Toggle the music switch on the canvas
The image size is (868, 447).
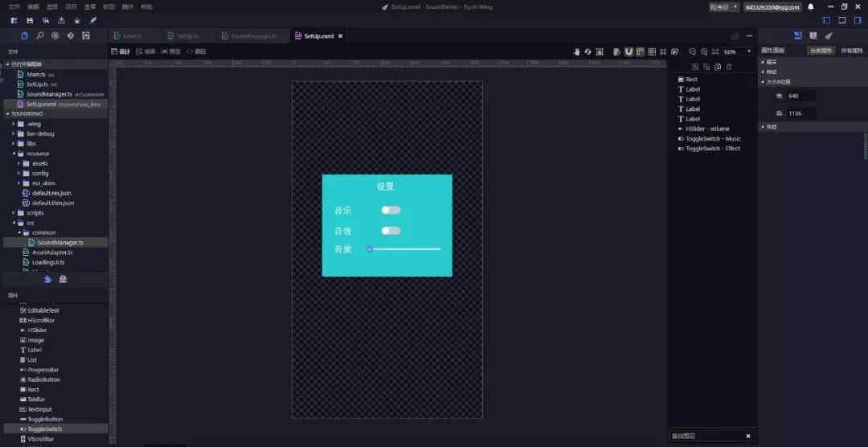391,211
